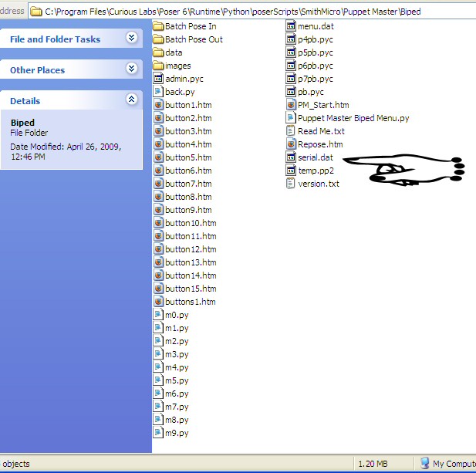Select the p5pb.pyc file name

pyautogui.click(x=316, y=53)
